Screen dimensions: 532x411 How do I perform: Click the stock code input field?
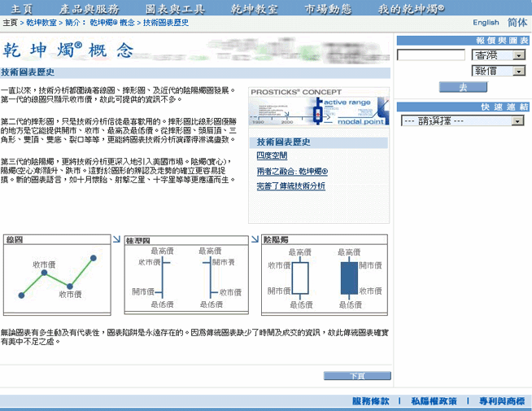pos(430,55)
